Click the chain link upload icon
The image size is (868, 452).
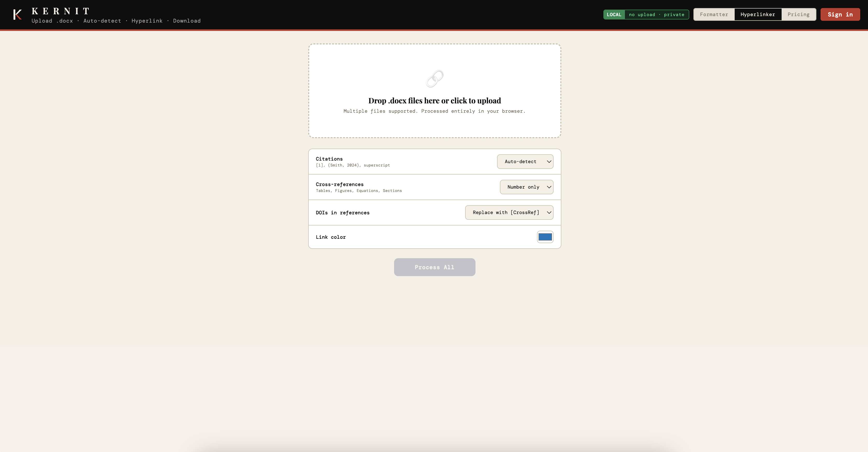[434, 79]
